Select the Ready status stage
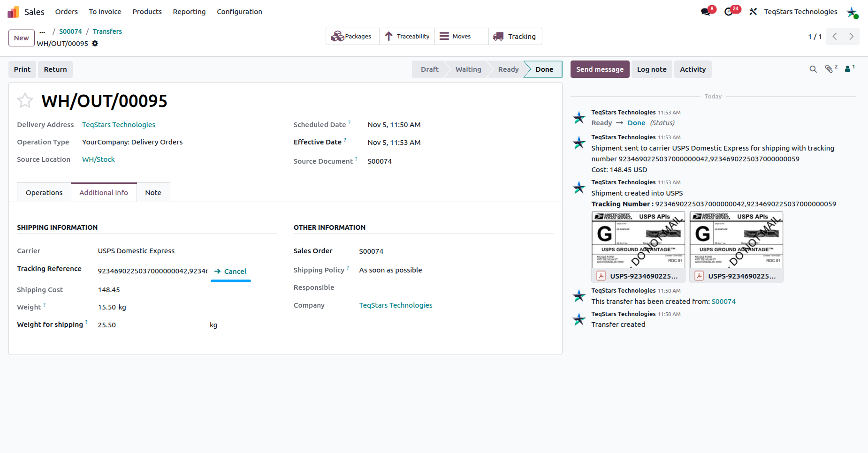868x453 pixels. point(509,69)
